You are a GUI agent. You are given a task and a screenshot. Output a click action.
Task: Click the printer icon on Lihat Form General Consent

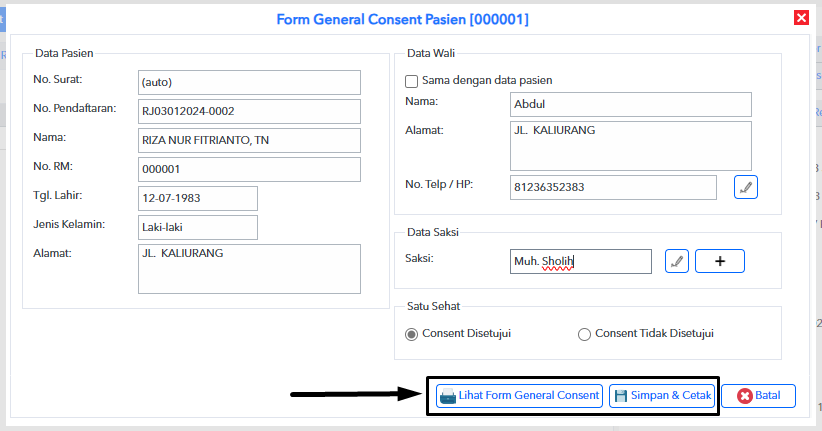448,396
